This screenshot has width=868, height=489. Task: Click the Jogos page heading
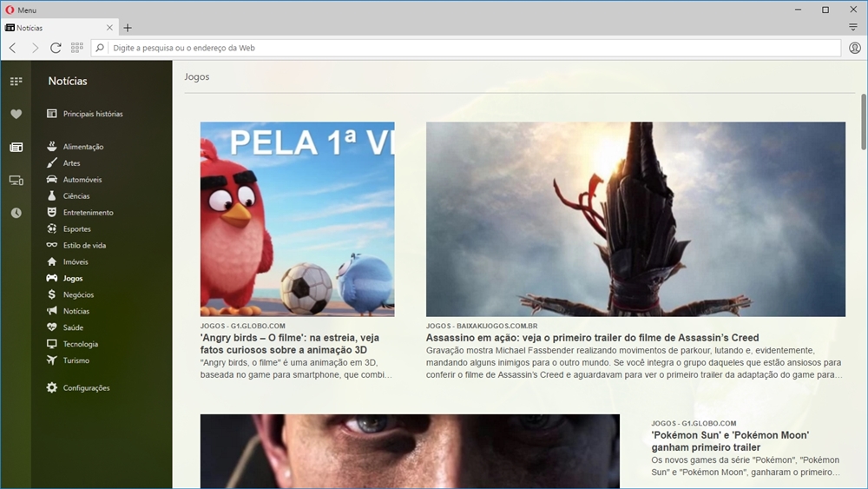[197, 76]
